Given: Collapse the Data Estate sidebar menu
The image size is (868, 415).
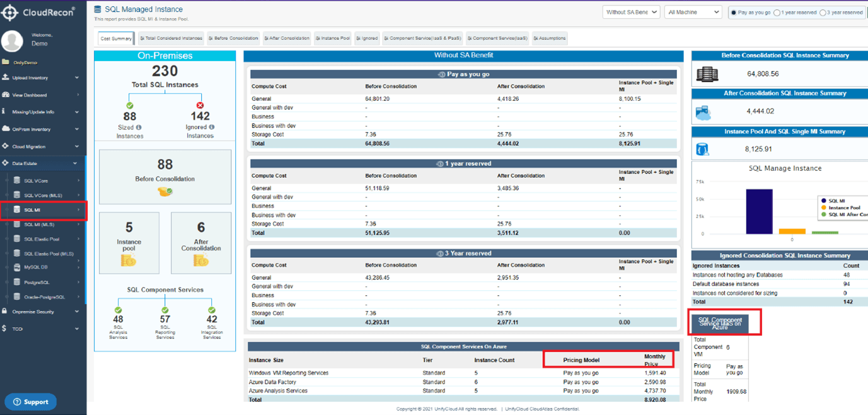Looking at the screenshot, I should (x=43, y=163).
